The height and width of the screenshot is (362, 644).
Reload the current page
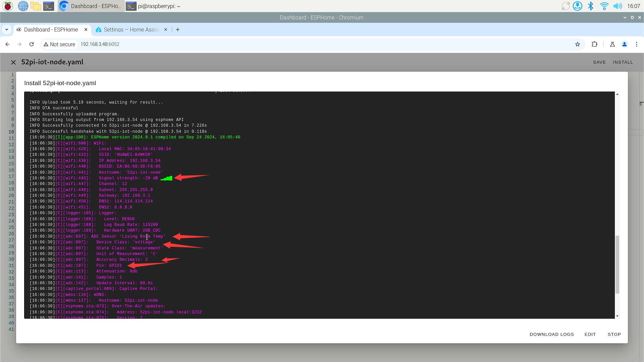coord(32,44)
